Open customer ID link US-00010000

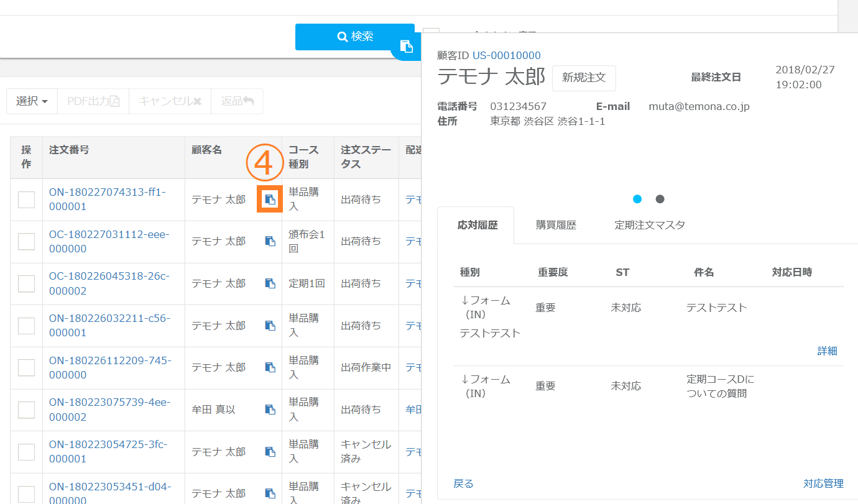click(506, 55)
